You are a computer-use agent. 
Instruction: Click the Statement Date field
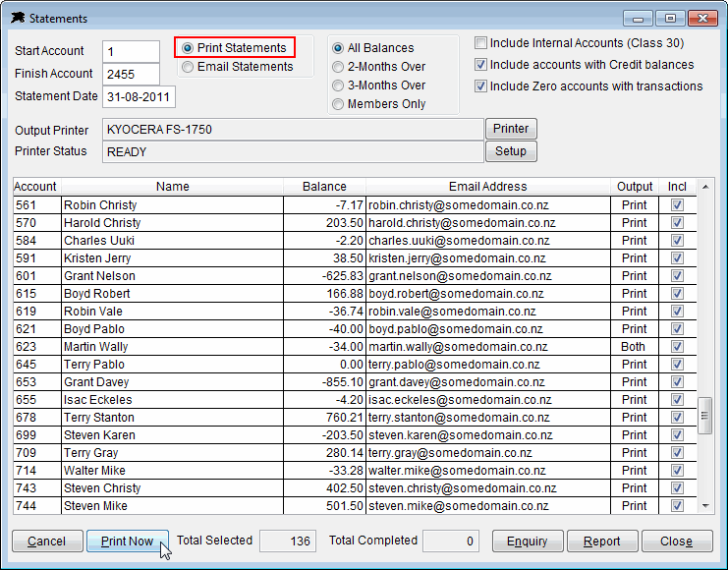coord(139,96)
